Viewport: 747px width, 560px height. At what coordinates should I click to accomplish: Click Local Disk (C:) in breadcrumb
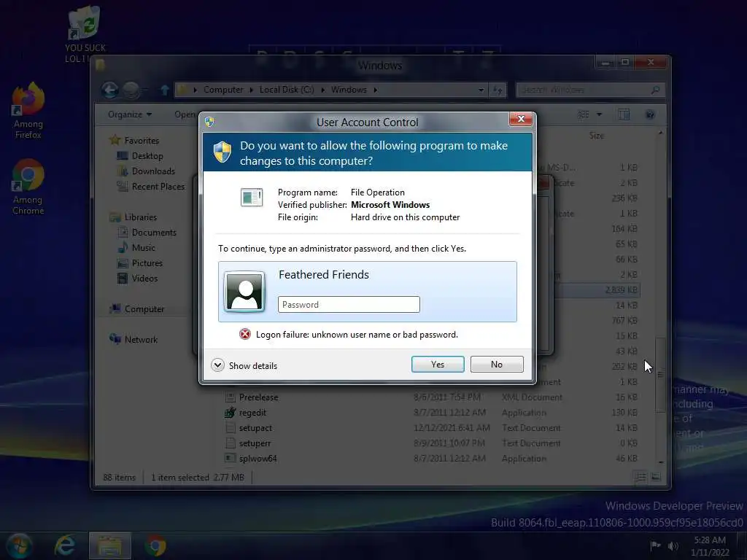click(287, 90)
